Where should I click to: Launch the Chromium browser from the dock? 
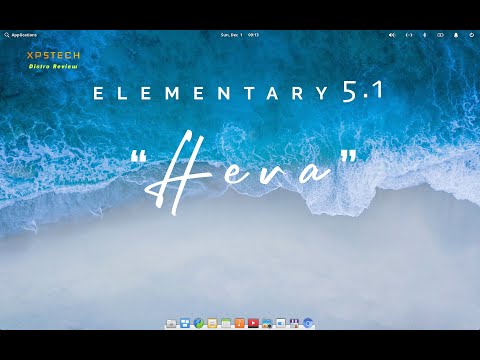(x=308, y=323)
